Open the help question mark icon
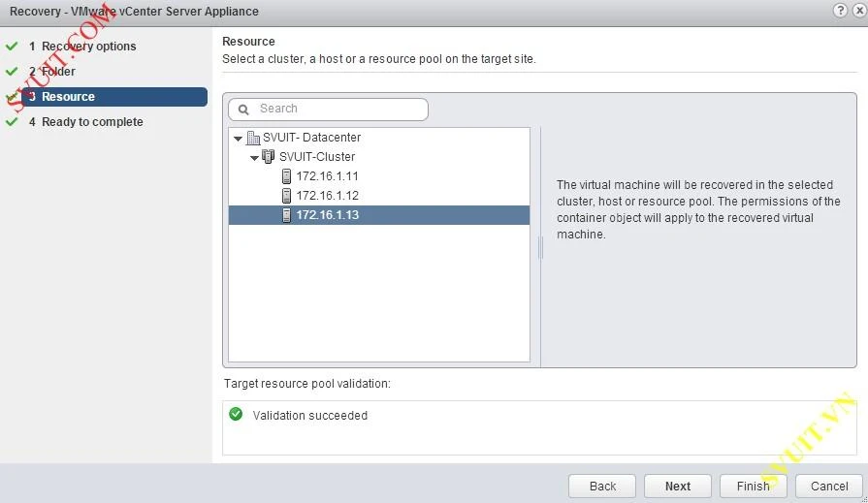This screenshot has height=503, width=868. point(840,11)
